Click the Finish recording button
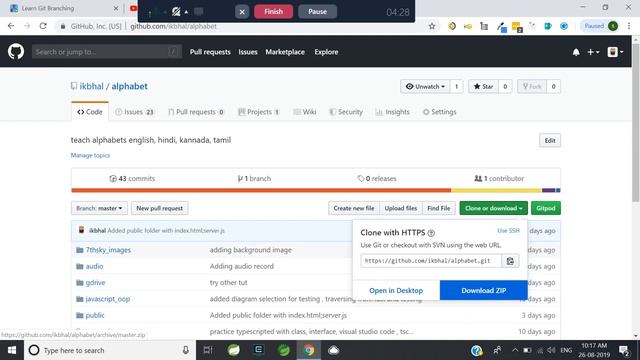The height and width of the screenshot is (360, 640). point(273,11)
